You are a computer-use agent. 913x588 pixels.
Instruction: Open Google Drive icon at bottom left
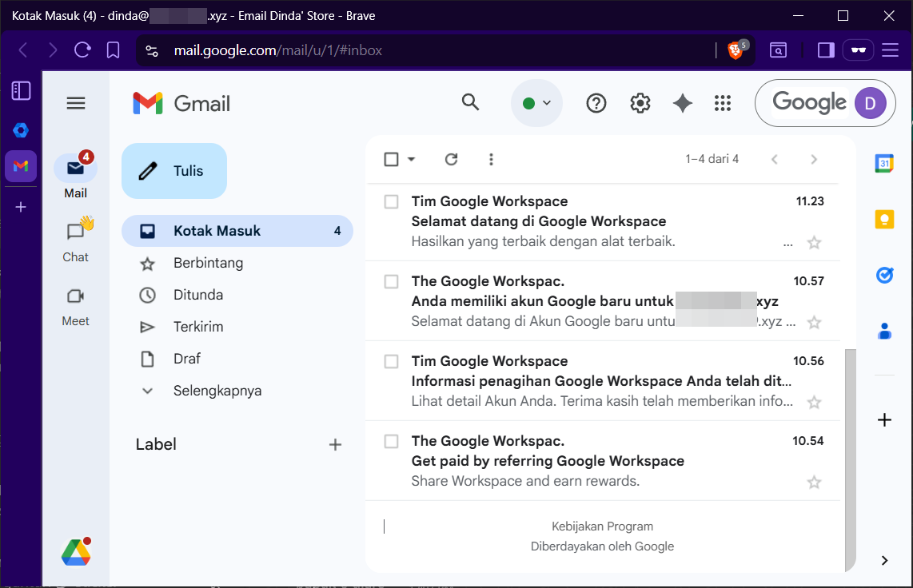[76, 552]
